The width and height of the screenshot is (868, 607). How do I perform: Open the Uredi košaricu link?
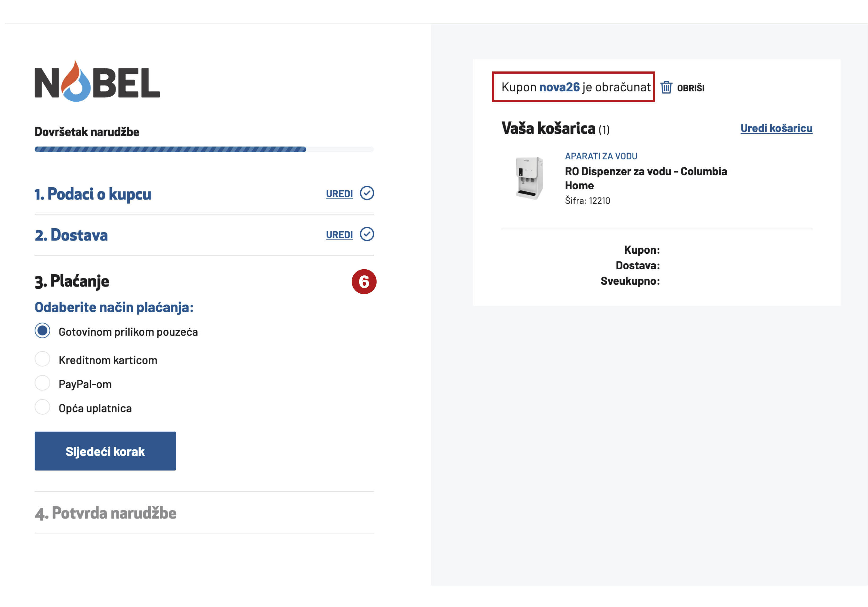(x=776, y=129)
